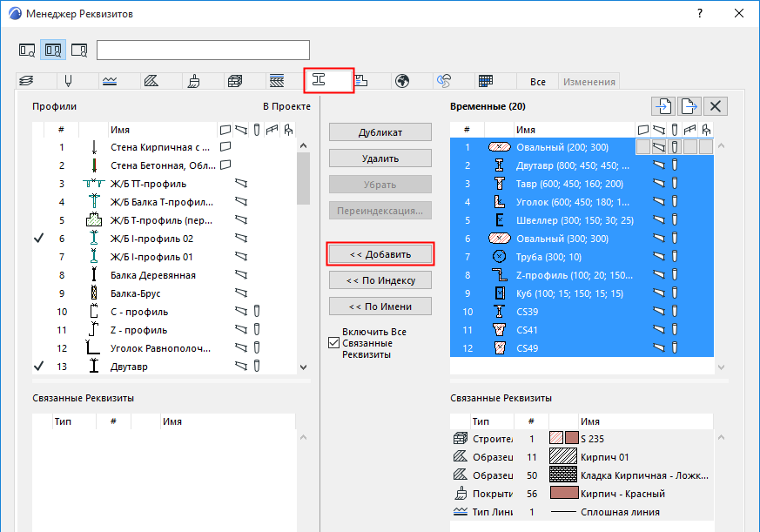The image size is (760, 532).
Task: Toggle beam usage for Овальный (200; 300)
Action: pyautogui.click(x=659, y=147)
